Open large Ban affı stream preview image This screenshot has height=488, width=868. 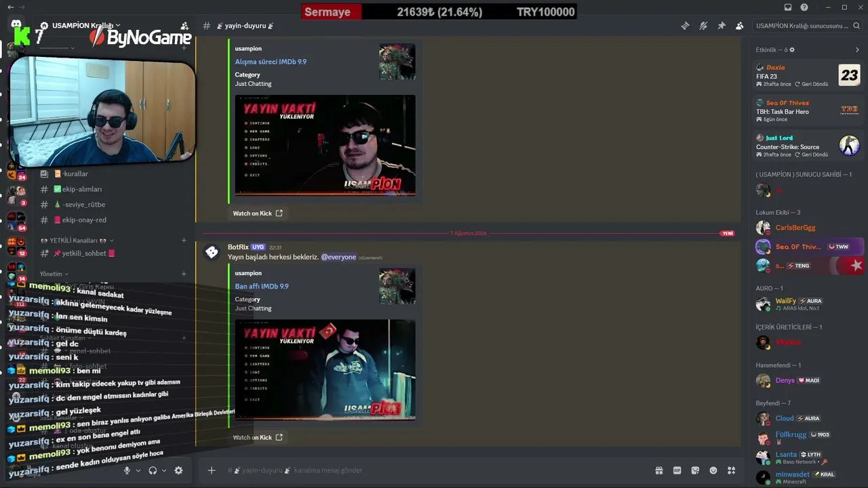click(325, 369)
